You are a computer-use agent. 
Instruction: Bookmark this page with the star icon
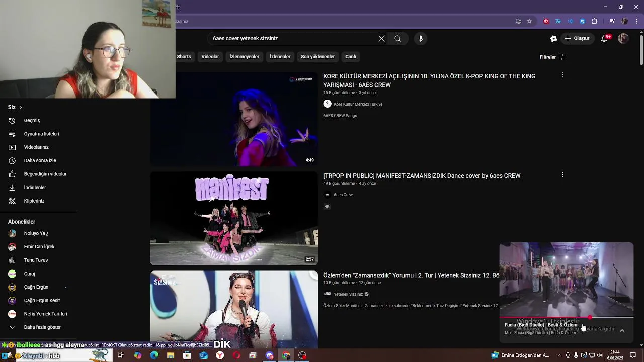[x=529, y=21]
